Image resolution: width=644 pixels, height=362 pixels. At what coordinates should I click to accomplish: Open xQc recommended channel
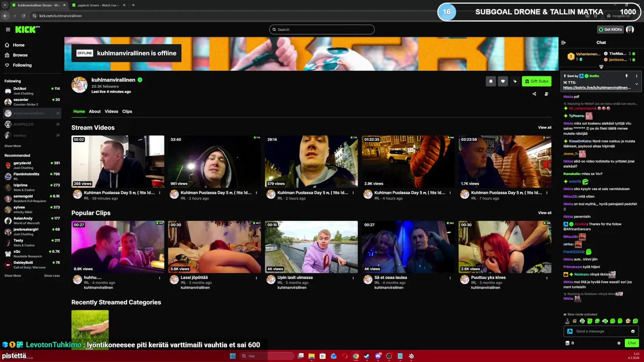coord(32,253)
